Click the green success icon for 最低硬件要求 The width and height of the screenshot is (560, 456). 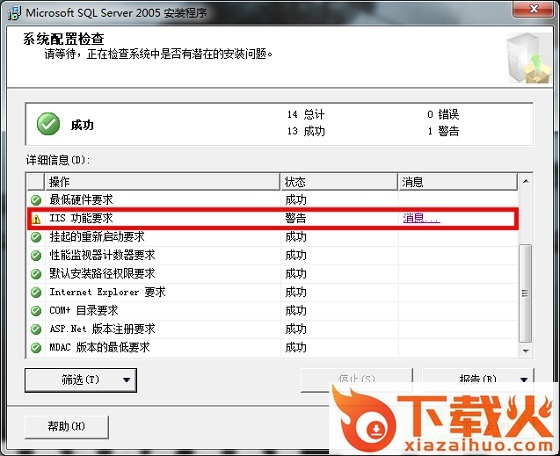[36, 200]
